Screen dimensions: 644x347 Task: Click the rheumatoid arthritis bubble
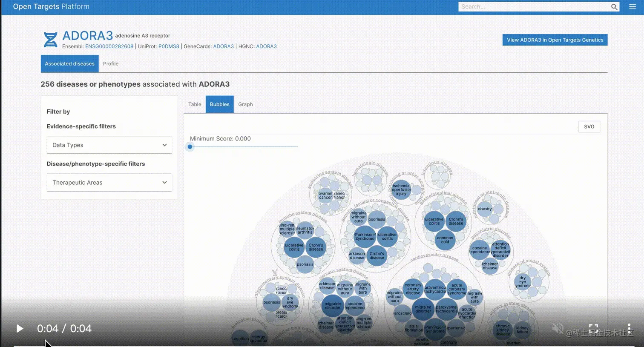[305, 230]
